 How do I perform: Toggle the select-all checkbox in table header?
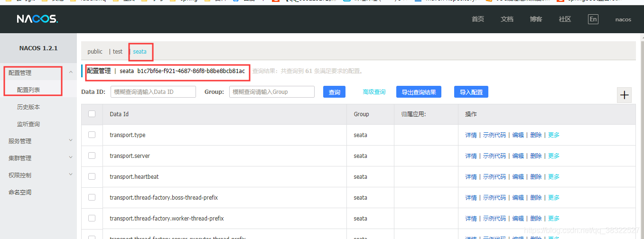click(92, 114)
